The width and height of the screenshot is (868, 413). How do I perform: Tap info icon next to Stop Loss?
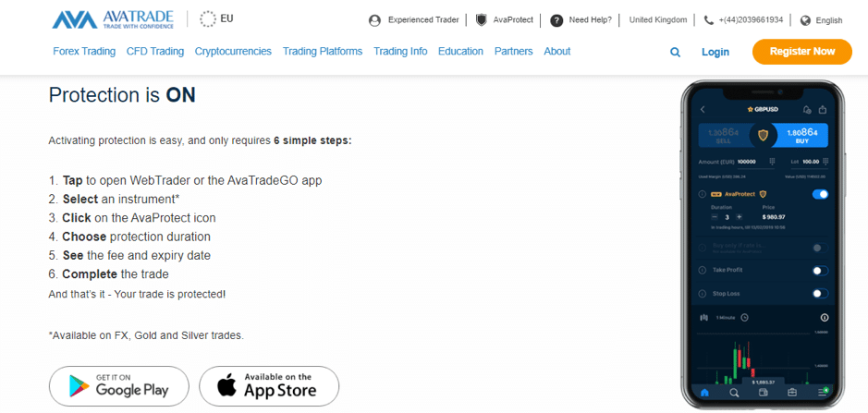click(x=702, y=294)
